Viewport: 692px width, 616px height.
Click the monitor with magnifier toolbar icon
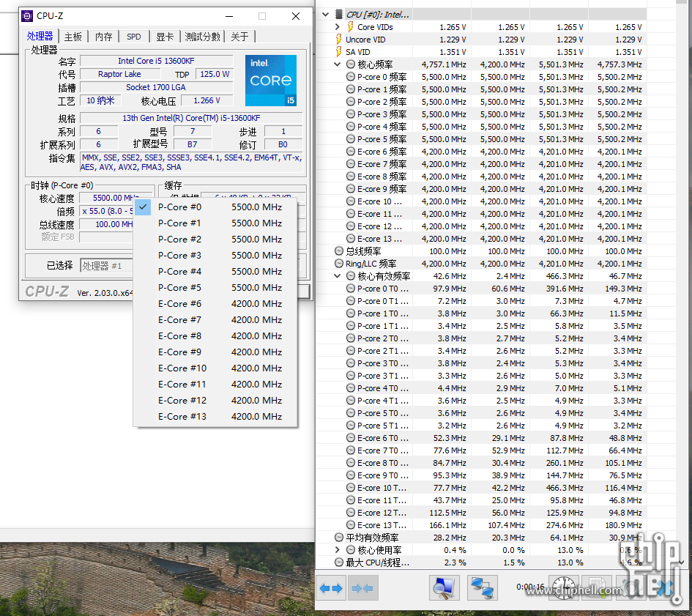pyautogui.click(x=444, y=588)
